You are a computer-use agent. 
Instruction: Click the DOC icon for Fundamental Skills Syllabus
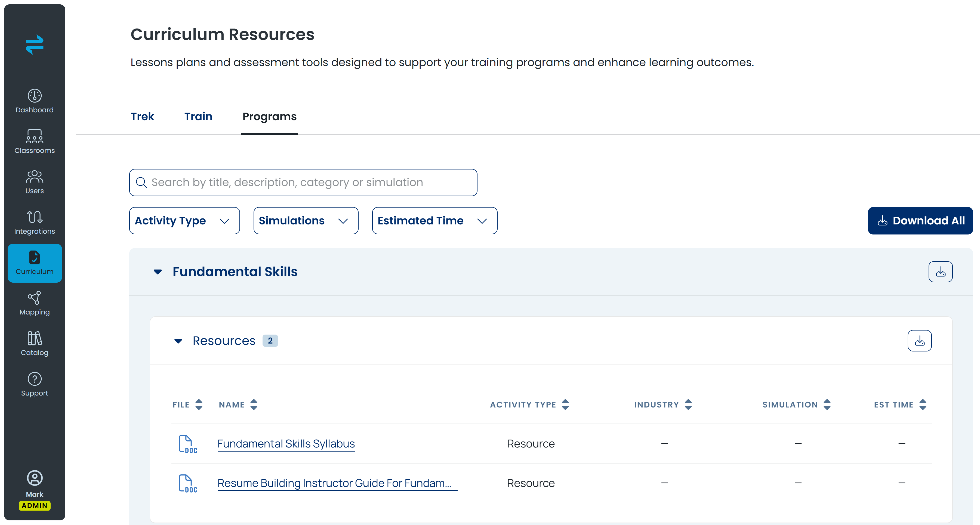click(188, 444)
